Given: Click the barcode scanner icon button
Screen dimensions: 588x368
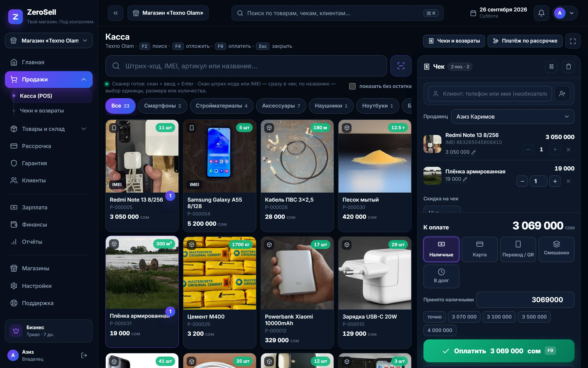Looking at the screenshot, I should pyautogui.click(x=401, y=66).
